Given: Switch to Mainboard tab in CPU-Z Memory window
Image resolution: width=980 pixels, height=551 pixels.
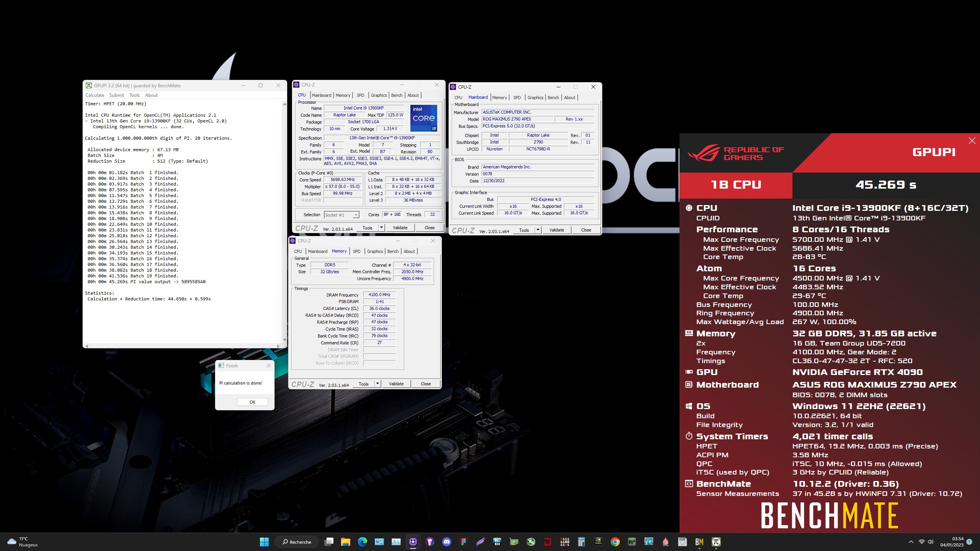Looking at the screenshot, I should click(318, 251).
